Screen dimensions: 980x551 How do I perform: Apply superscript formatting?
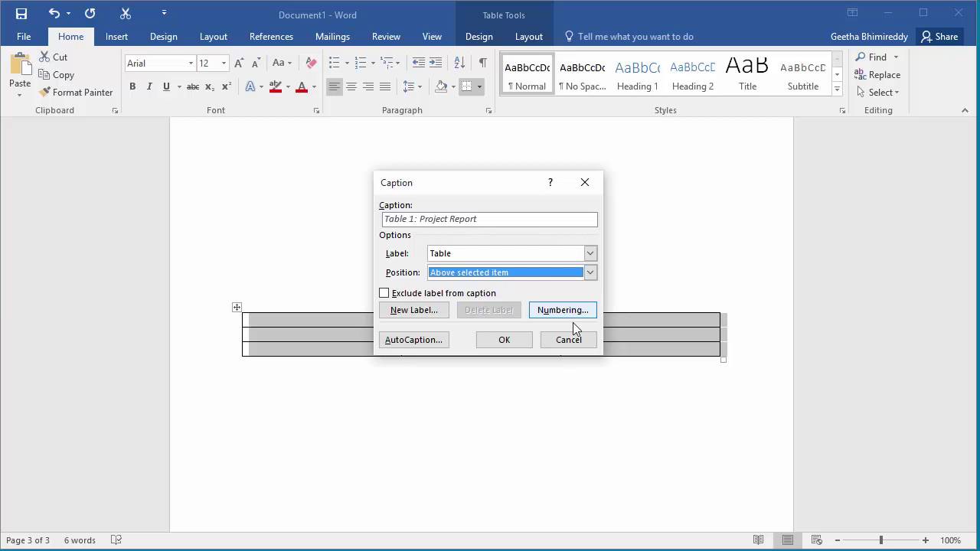[226, 87]
